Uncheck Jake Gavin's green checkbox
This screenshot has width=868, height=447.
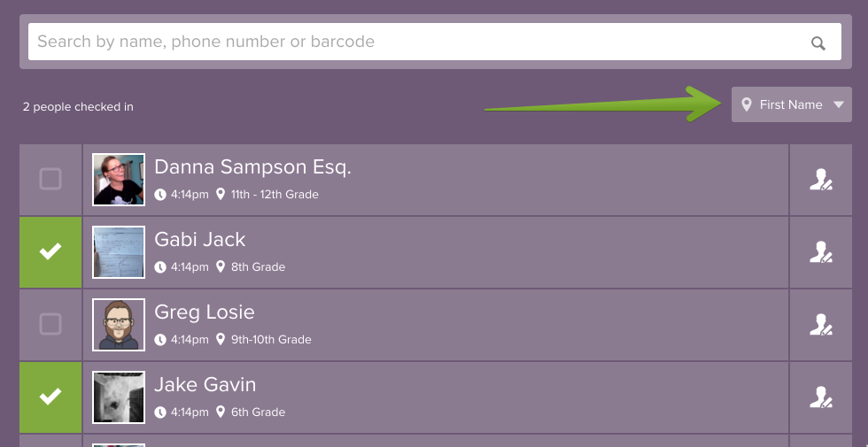(50, 397)
